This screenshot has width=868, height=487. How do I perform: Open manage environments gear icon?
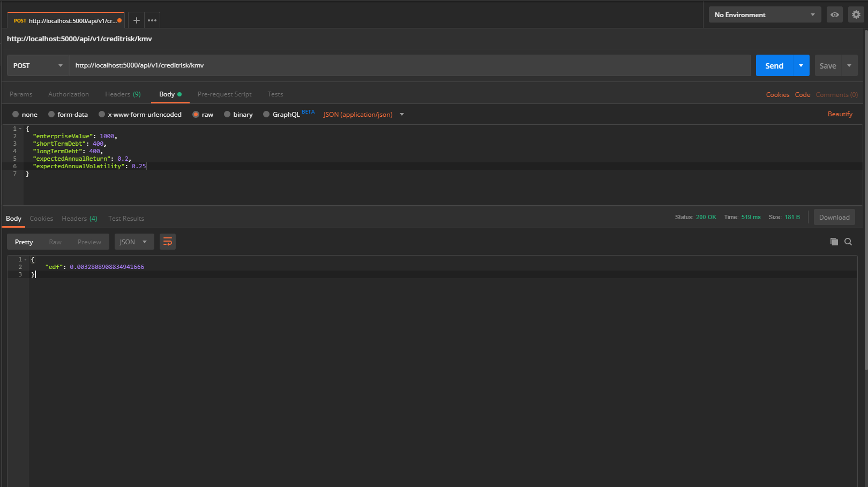coord(856,15)
